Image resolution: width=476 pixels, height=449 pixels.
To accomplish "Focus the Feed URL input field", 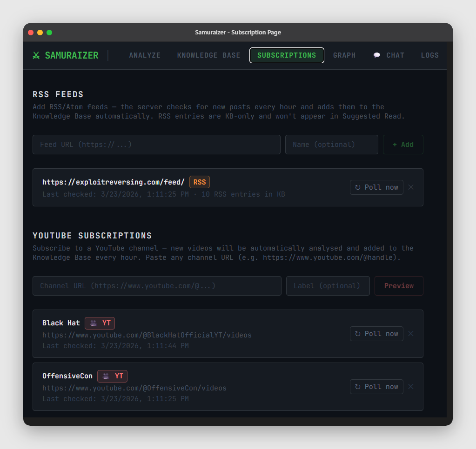I will point(156,145).
